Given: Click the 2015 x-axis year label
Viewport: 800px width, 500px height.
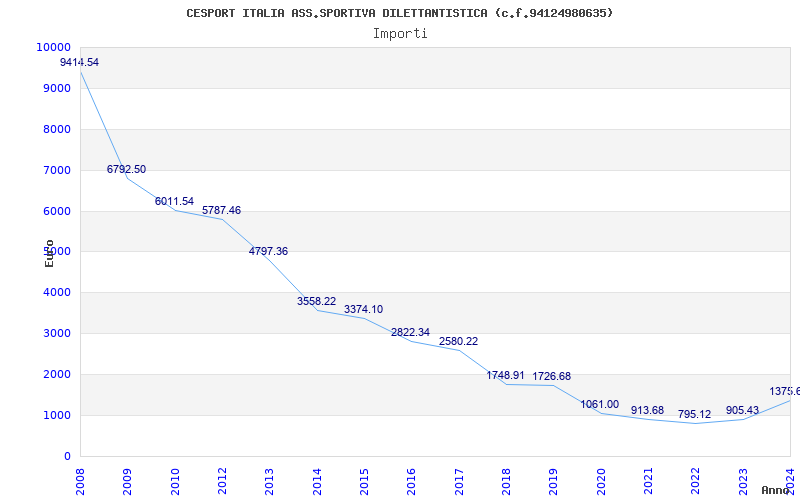Looking at the screenshot, I should (x=364, y=481).
